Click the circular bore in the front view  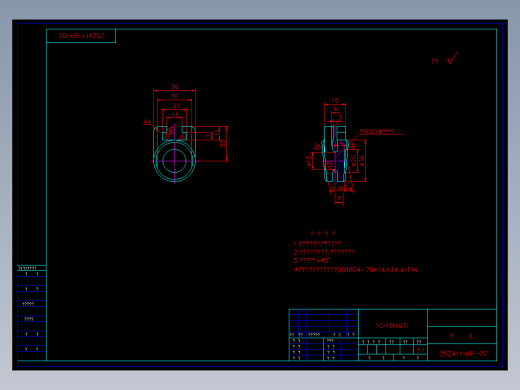(x=174, y=161)
